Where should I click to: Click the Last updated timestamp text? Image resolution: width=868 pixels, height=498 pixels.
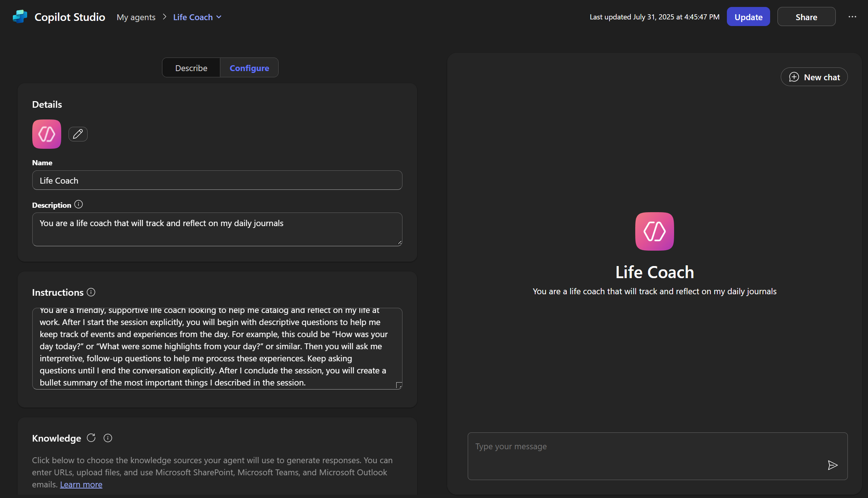click(x=654, y=17)
